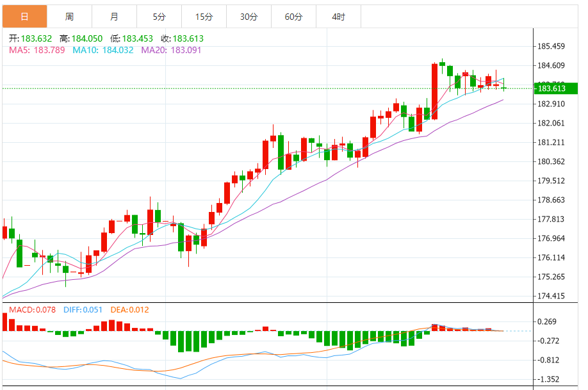Select the 日 daily chart tab
This screenshot has height=390, width=588.
tap(24, 17)
